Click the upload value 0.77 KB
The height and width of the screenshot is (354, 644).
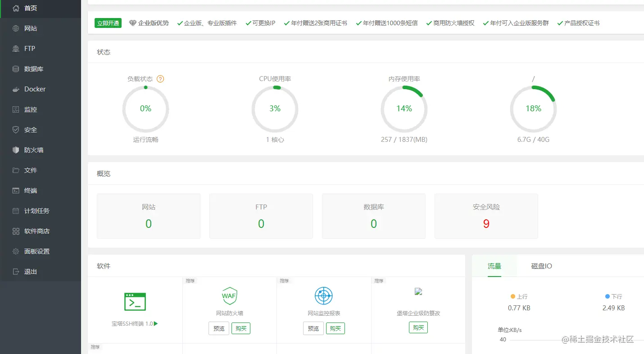519,308
